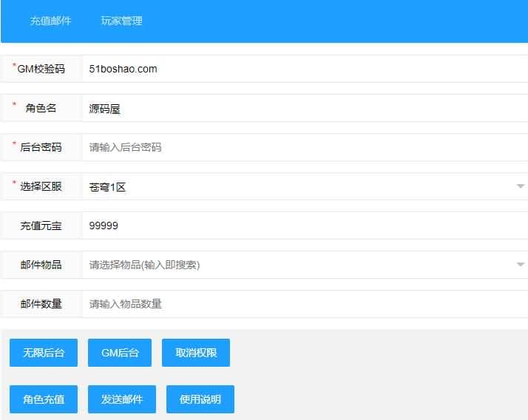Click the GM后台 button
This screenshot has width=528, height=420.
119,353
